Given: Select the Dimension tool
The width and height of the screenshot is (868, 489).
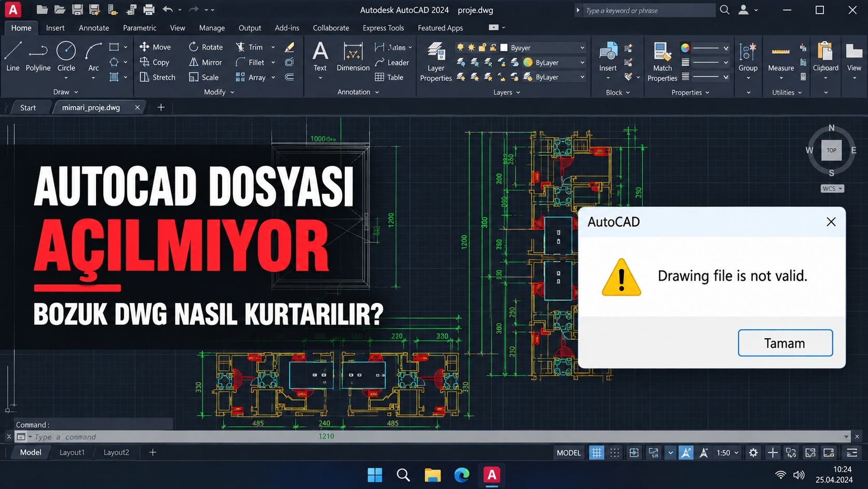Looking at the screenshot, I should pos(353,56).
